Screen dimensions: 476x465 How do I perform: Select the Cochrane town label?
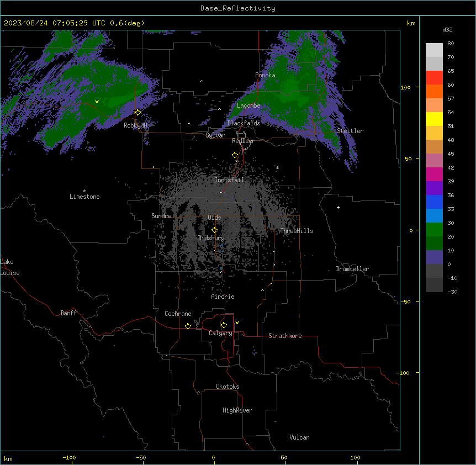click(x=178, y=314)
